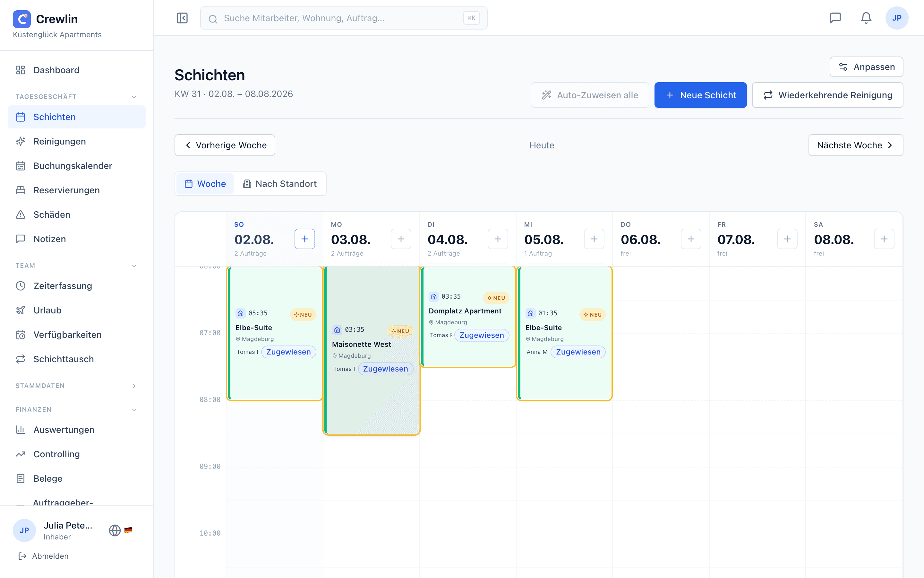
Task: Click Auto-Zuweisen alle
Action: 589,95
